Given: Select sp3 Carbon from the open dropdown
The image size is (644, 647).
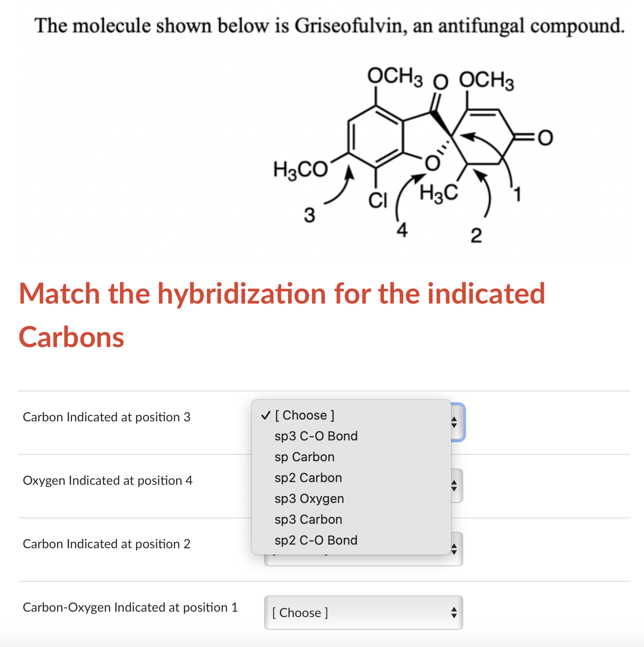Looking at the screenshot, I should point(308,519).
